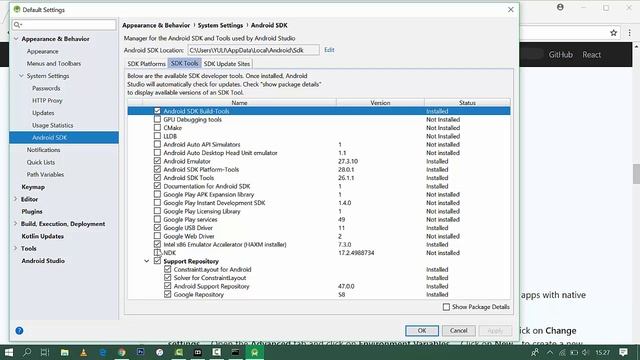Close the Default Settings dialog
Viewport: 640px width, 360px height.
[511, 9]
